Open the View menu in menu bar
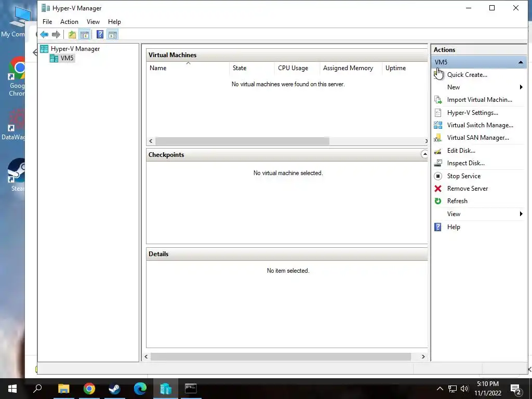Viewport: 532px width, 399px height. 93,22
